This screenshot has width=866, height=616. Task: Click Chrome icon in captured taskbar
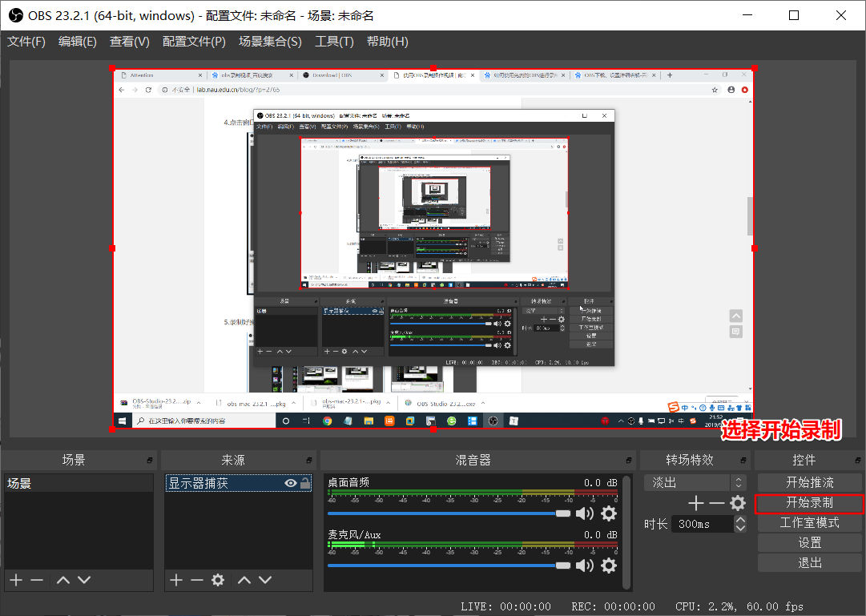(328, 421)
